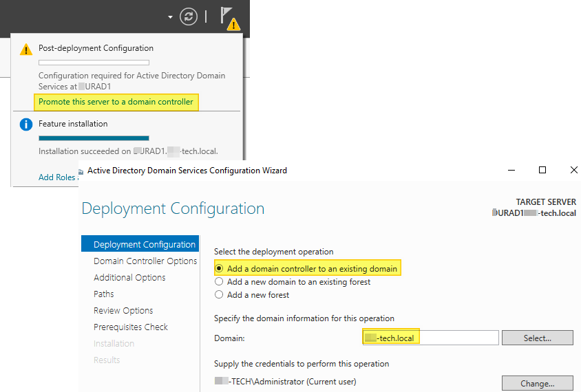Image resolution: width=581 pixels, height=392 pixels.
Task: Go to Domain Controller Options step
Action: pyautogui.click(x=145, y=261)
